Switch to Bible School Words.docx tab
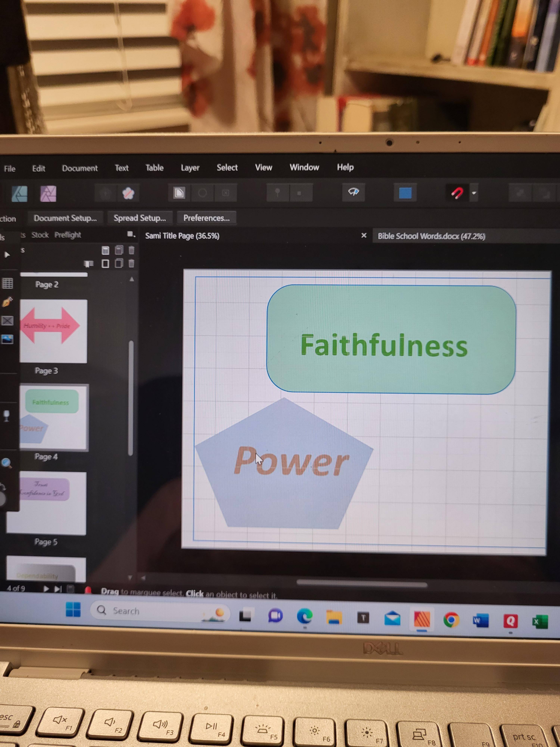Screen dimensions: 560x747 click(431, 236)
